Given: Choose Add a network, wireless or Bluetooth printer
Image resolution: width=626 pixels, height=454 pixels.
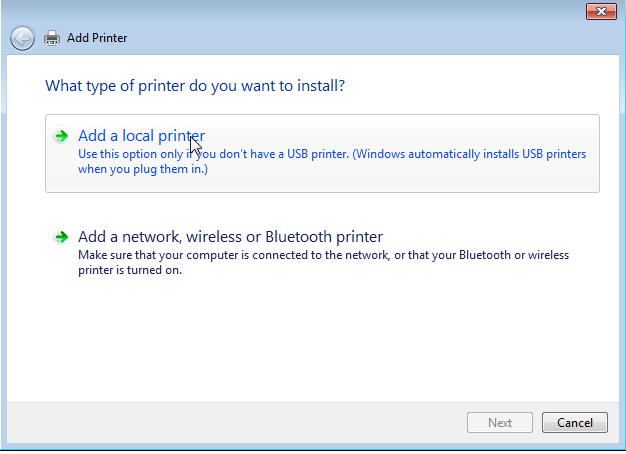Looking at the screenshot, I should [322, 253].
